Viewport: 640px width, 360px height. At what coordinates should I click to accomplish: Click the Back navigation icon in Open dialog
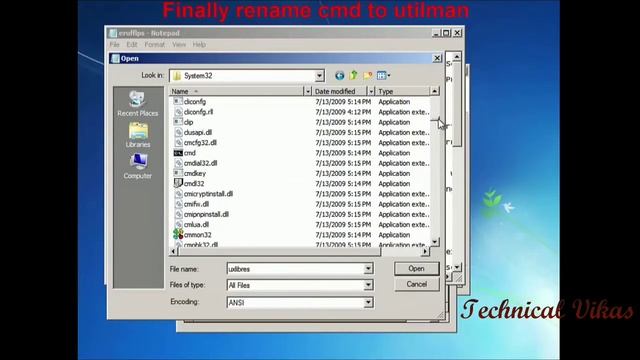[339, 76]
